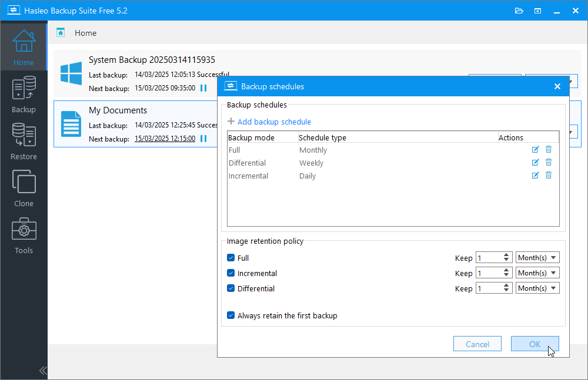Click the open folder icon in title bar
Viewport: 588px width, 380px height.
[519, 11]
